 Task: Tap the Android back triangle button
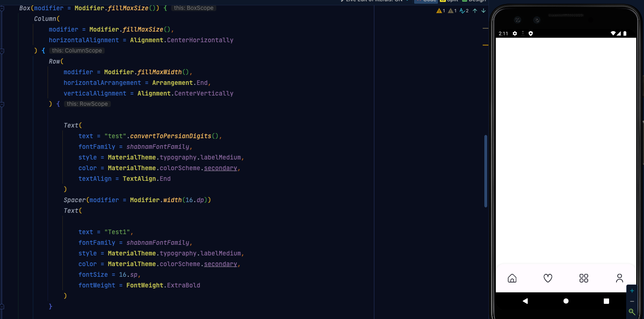click(525, 301)
